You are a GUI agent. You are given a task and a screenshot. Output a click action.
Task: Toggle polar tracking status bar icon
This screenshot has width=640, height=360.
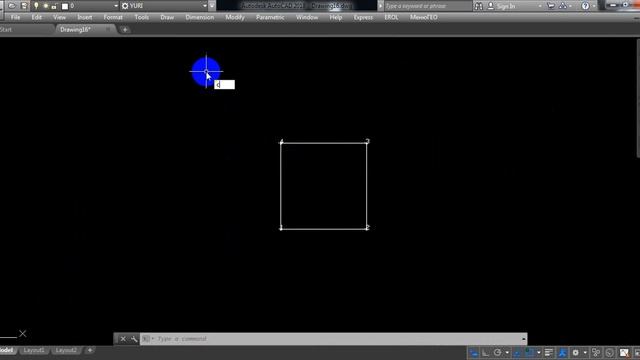[x=498, y=353]
